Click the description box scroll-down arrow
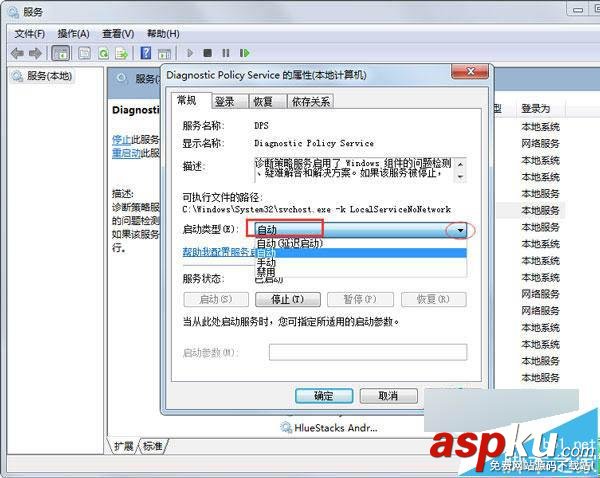Image resolution: width=600 pixels, height=478 pixels. (x=461, y=176)
